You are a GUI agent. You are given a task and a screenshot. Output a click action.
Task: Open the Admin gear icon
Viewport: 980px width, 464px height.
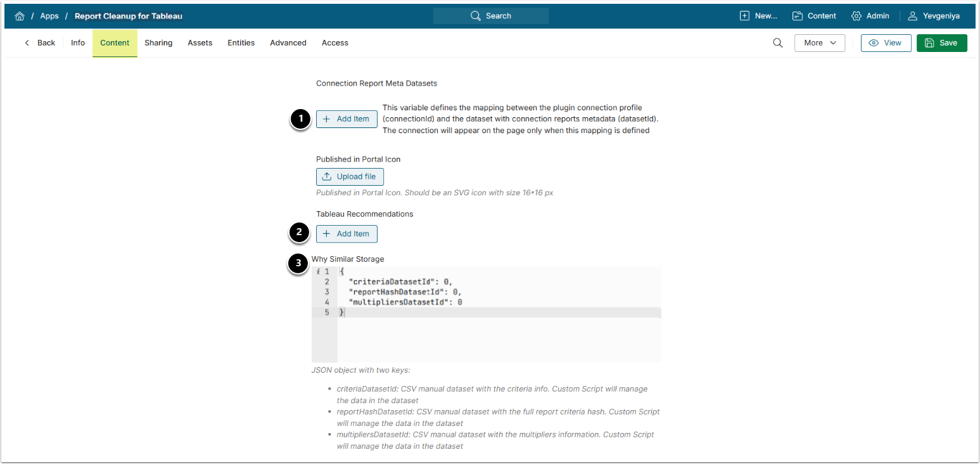[x=856, y=16]
